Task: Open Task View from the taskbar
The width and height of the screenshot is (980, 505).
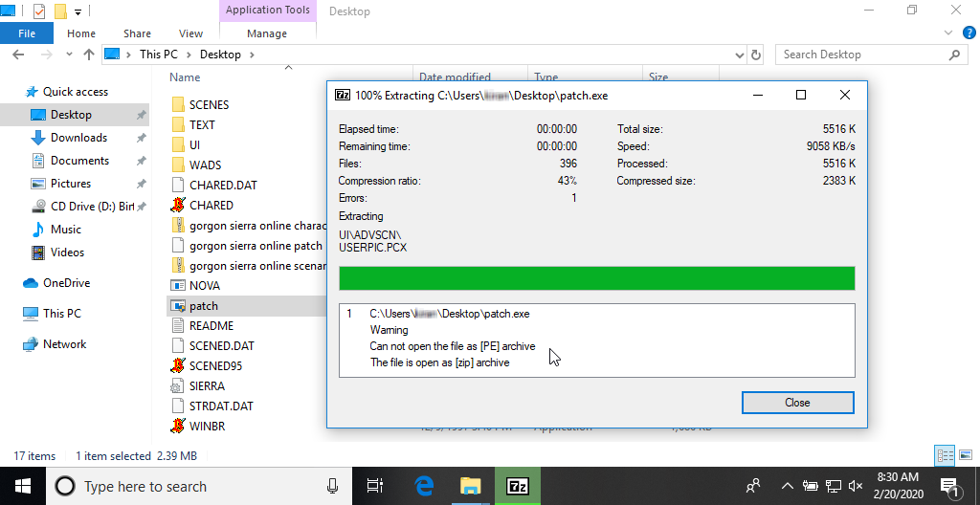Action: point(374,486)
